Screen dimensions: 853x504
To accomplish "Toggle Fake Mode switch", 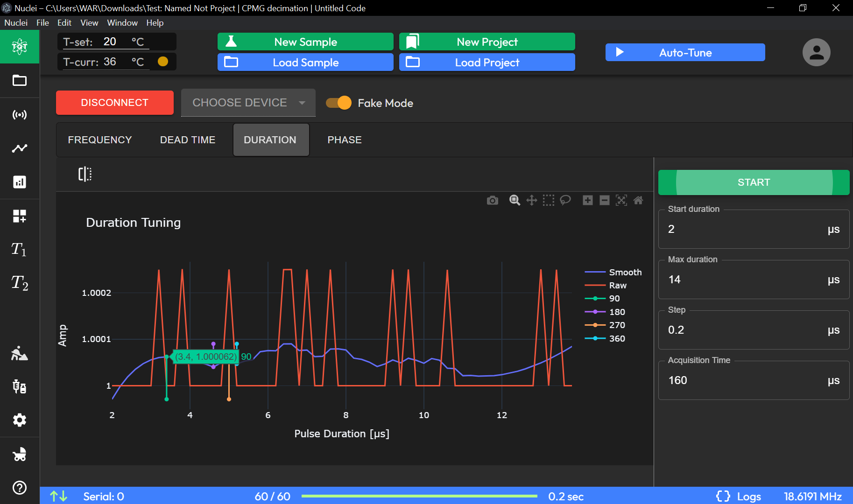I will click(339, 103).
